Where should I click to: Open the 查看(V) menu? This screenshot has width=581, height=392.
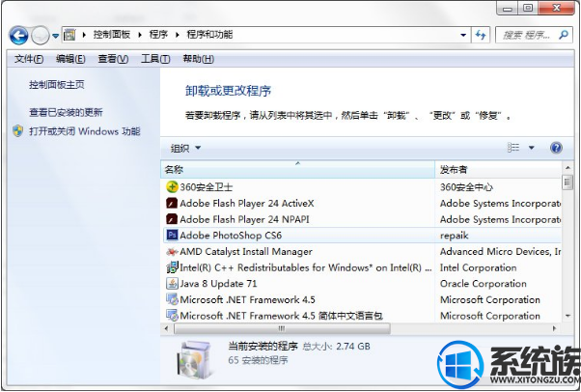[x=113, y=59]
